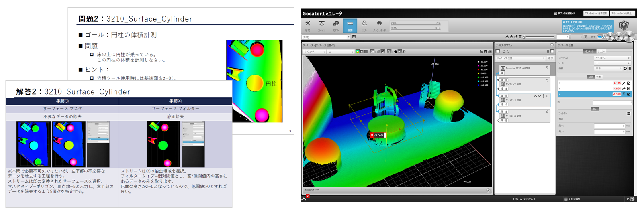
Task: Switch to the パラメーター tab
Action: click(590, 51)
